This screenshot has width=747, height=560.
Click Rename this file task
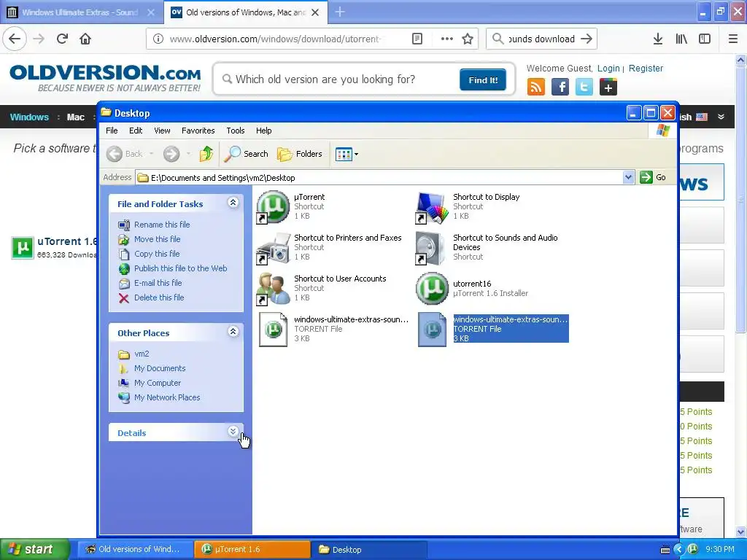[162, 225]
